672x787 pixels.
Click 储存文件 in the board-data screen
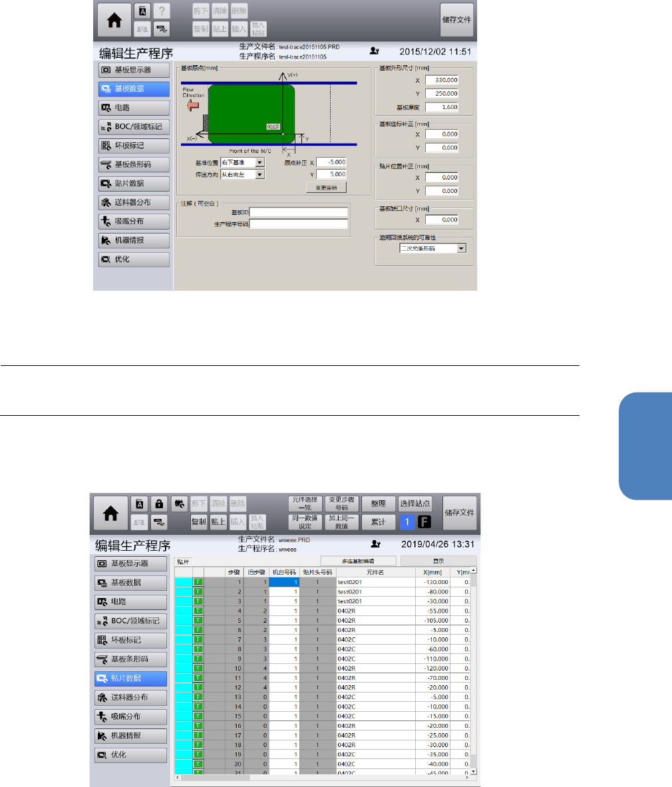pos(456,20)
